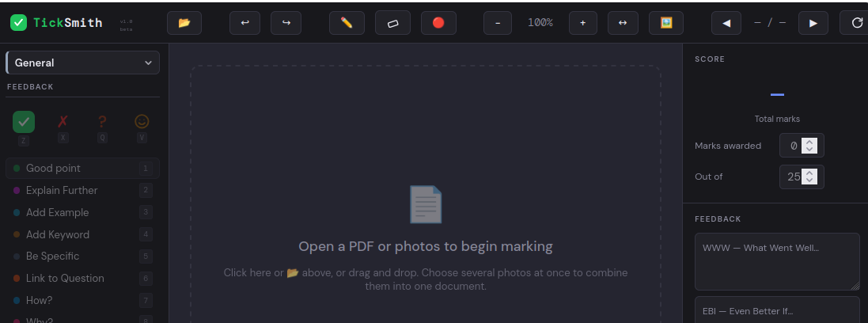Undo the last action
The width and height of the screenshot is (868, 323).
244,23
